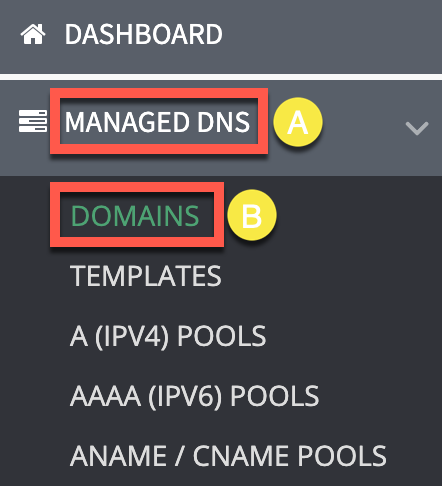Click blank area right of Dashboard label
Image resolution: width=442 pixels, height=486 pixels.
click(330, 34)
